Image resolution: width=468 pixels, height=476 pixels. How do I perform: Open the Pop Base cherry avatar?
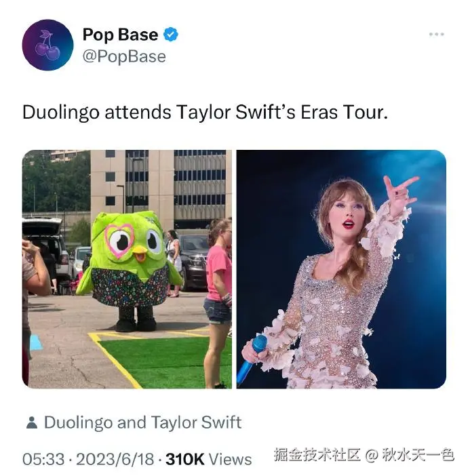[47, 45]
